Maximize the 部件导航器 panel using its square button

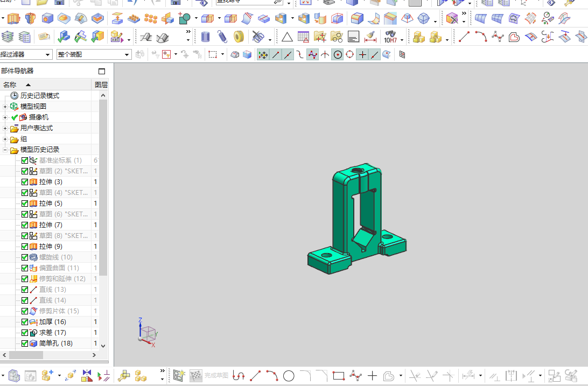tap(102, 71)
